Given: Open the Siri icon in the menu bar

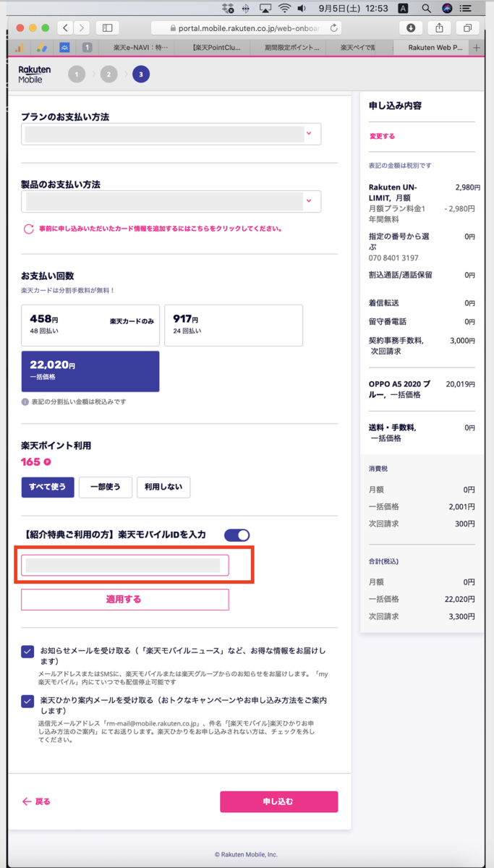Looking at the screenshot, I should (x=447, y=9).
